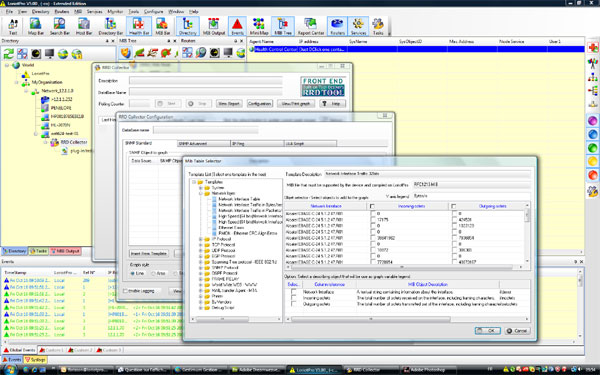Viewport: 600px width, 375px height.
Task: Expand Spanning Tree protocol template folder
Action: click(201, 262)
